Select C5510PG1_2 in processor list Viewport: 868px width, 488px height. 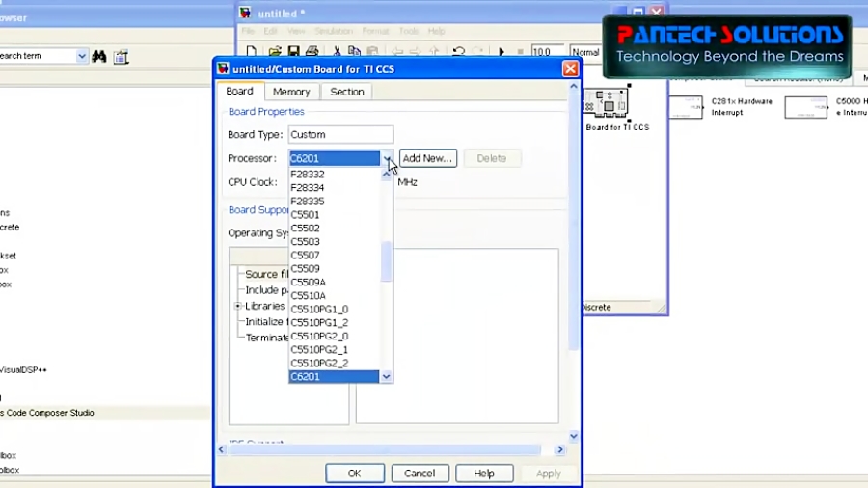(x=335, y=322)
